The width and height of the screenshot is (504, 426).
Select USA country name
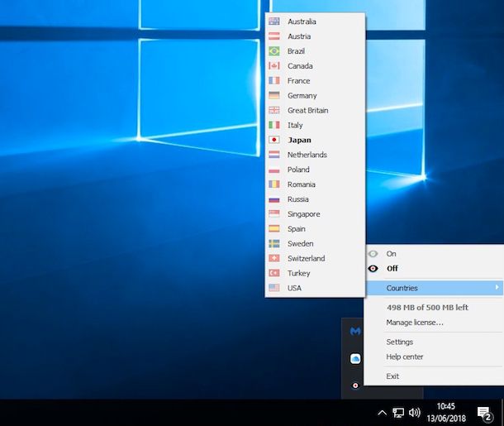(x=294, y=288)
